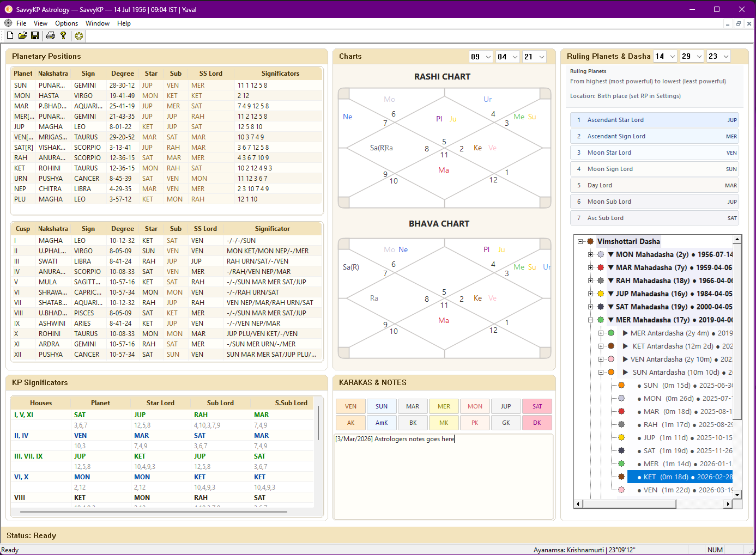Image resolution: width=756 pixels, height=555 pixels.
Task: Collapse the MER Mahadasha node
Action: coord(592,320)
